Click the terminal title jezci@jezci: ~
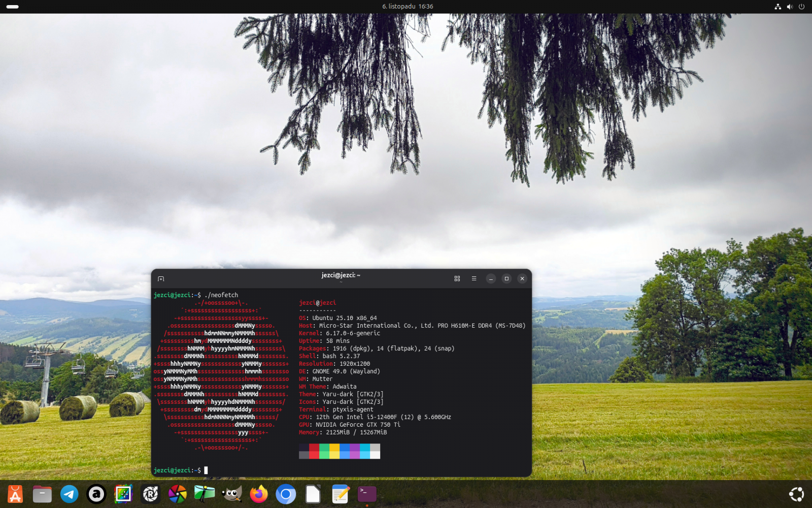 click(341, 275)
